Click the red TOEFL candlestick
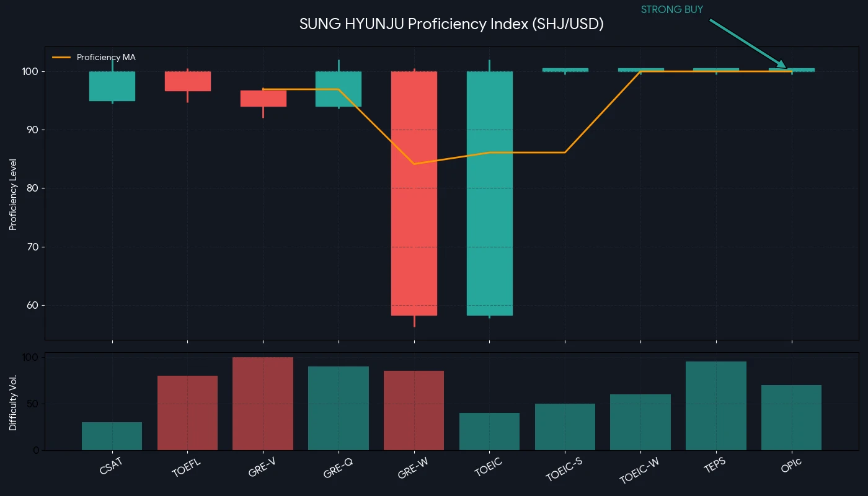The height and width of the screenshot is (496, 868). (x=188, y=81)
